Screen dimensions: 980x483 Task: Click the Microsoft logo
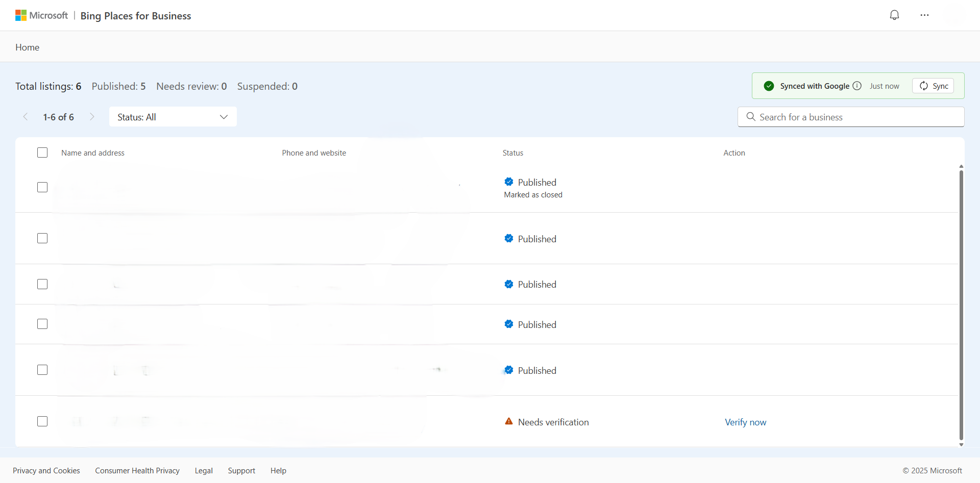click(41, 15)
